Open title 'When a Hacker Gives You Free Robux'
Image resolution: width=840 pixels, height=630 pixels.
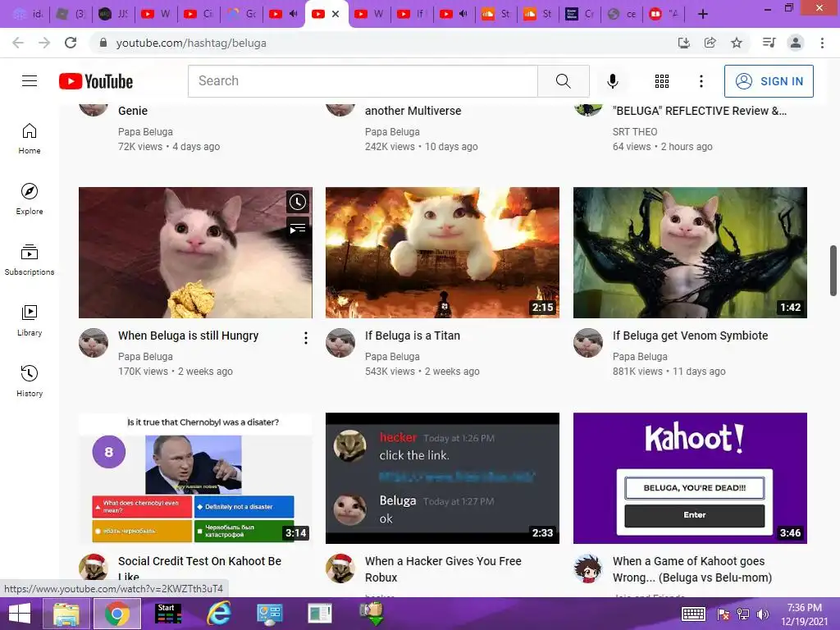pos(443,569)
